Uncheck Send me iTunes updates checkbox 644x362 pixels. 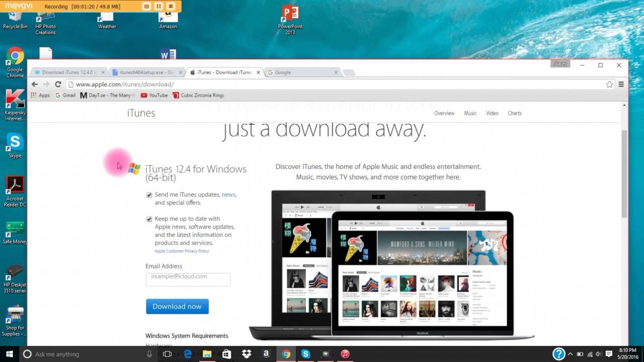pos(149,195)
